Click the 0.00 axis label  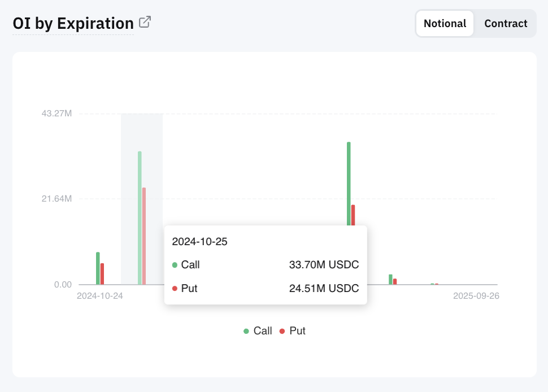coord(63,284)
